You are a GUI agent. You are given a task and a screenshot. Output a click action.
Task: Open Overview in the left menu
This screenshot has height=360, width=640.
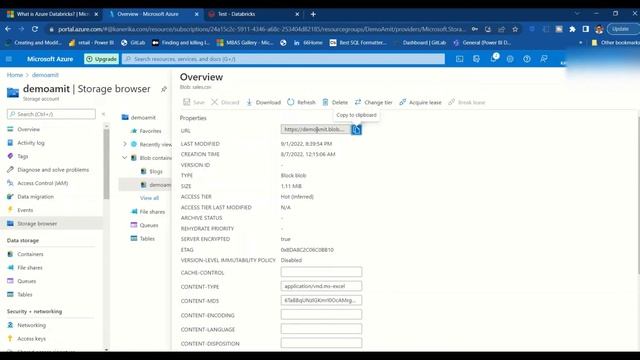click(29, 129)
